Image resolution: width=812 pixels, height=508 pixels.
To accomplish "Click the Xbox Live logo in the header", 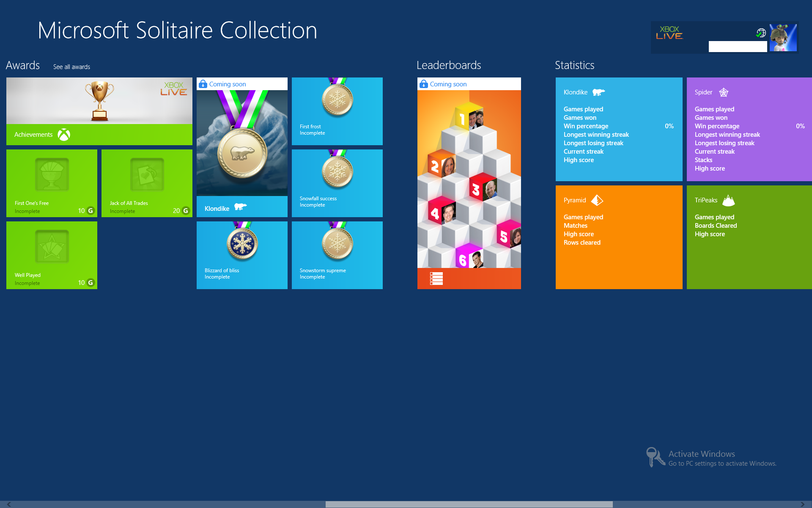I will click(x=669, y=33).
